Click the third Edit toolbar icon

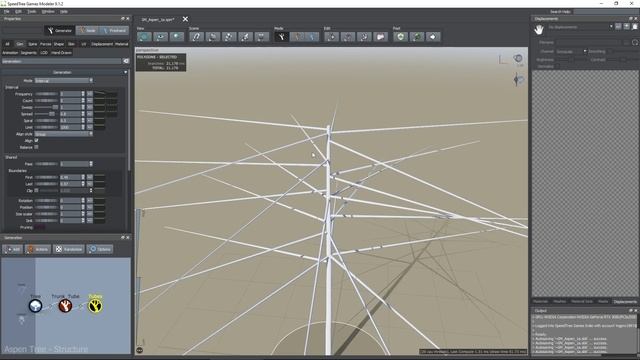click(364, 37)
